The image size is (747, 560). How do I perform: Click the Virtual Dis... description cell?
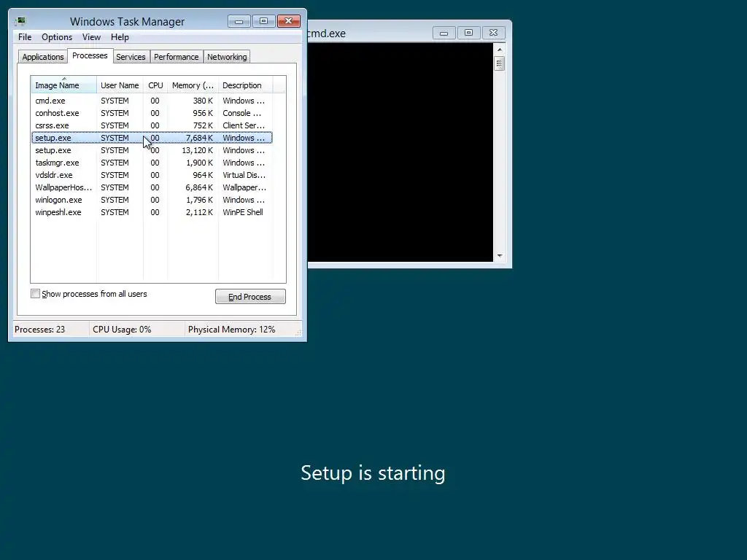[244, 175]
